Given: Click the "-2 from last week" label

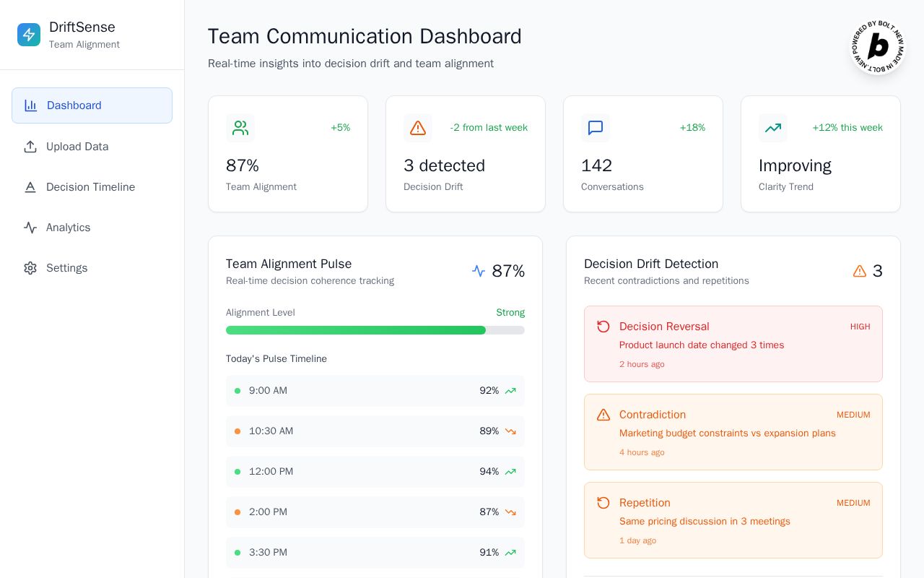Looking at the screenshot, I should point(489,128).
